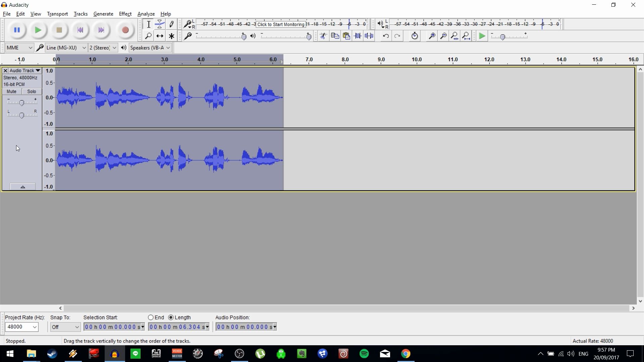
Task: Click the Play-at-Speed slider handle
Action: click(x=502, y=37)
